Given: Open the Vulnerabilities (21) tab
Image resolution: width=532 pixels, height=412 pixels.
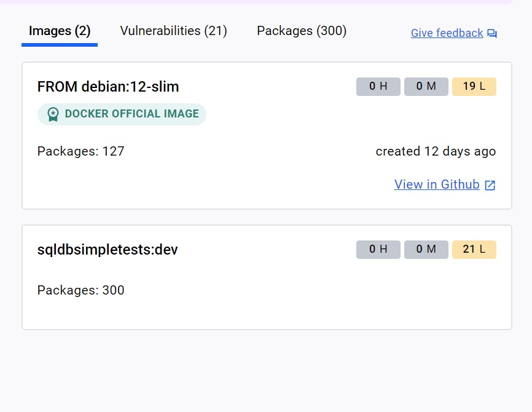Looking at the screenshot, I should pyautogui.click(x=173, y=31).
